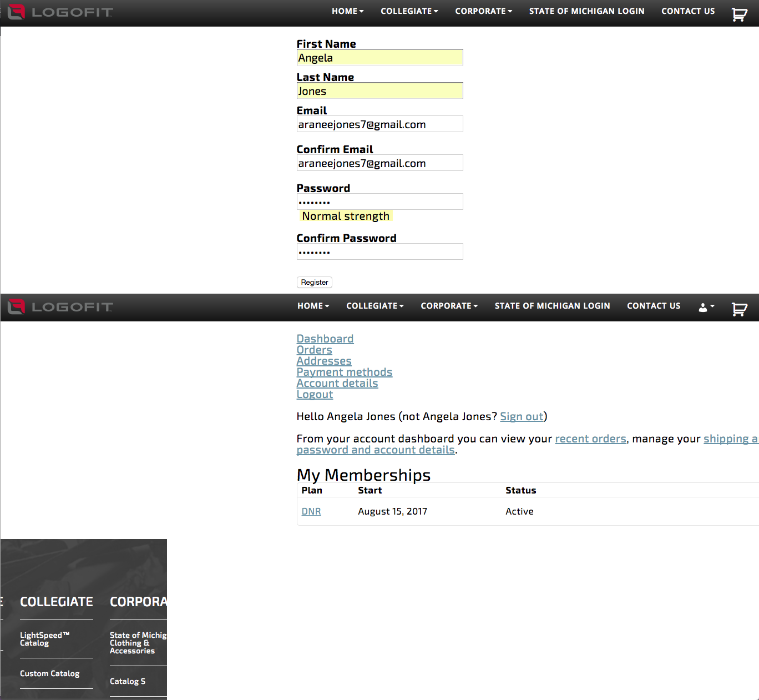Open the user account icon menu
The width and height of the screenshot is (759, 700).
[706, 307]
